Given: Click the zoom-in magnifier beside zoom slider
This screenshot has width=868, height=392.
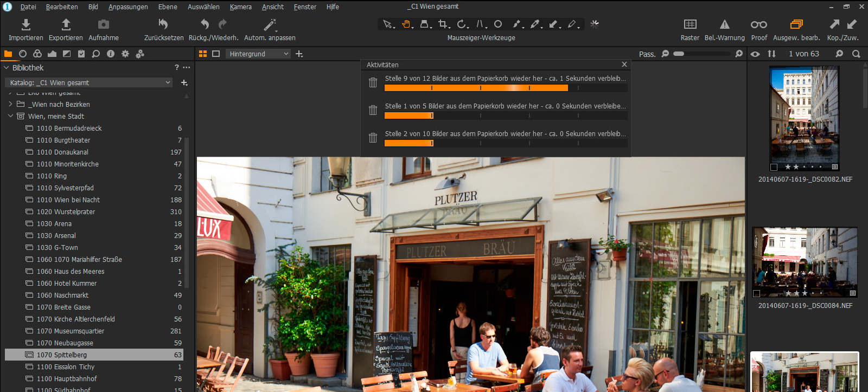Looking at the screenshot, I should [739, 54].
